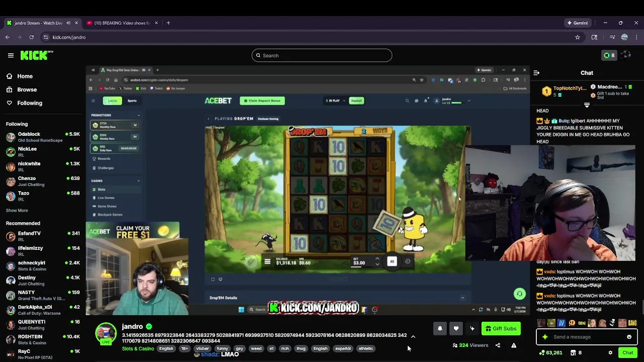Send message with green Chat button
This screenshot has height=362, width=644.
point(627,352)
